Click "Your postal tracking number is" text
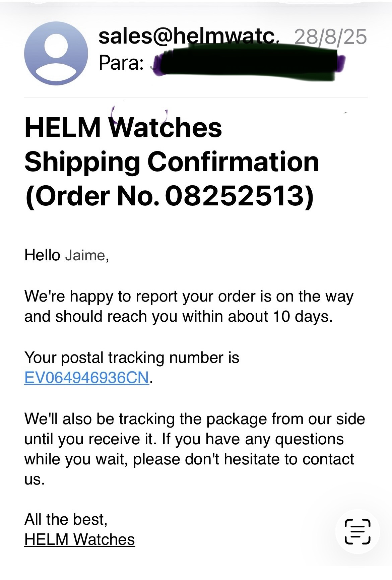This screenshot has height=580, width=392. [132, 358]
